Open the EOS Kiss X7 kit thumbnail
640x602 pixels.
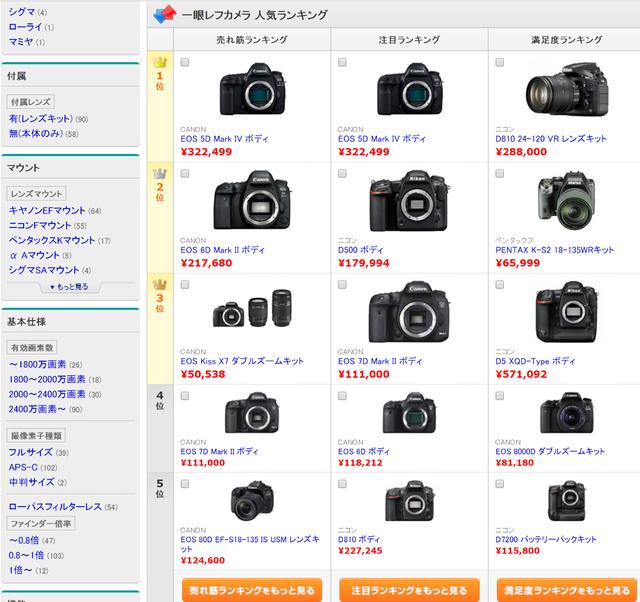(x=252, y=308)
